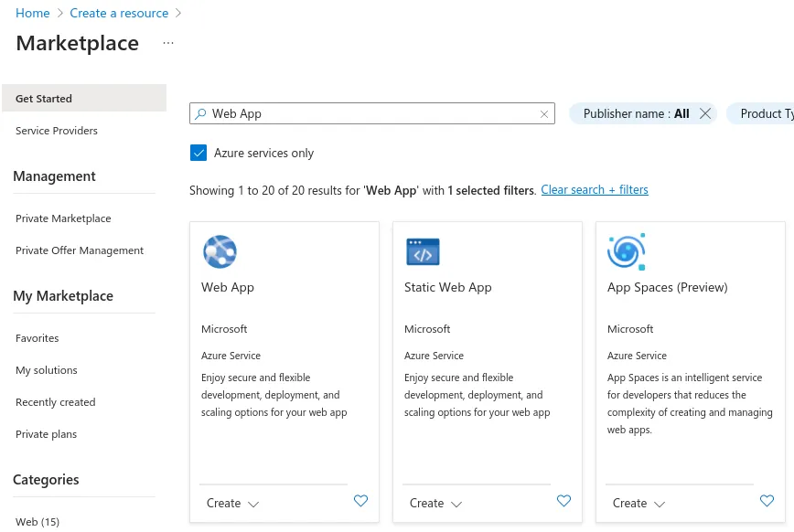The height and width of the screenshot is (532, 794).
Task: Click Showing 1 to 20 results text
Action: (362, 190)
